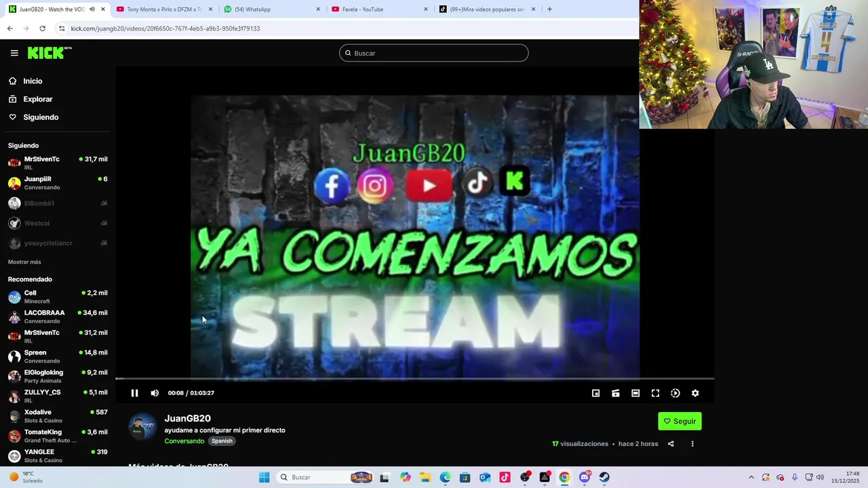The image size is (868, 488).
Task: Open Task View from taskbar
Action: (x=384, y=477)
